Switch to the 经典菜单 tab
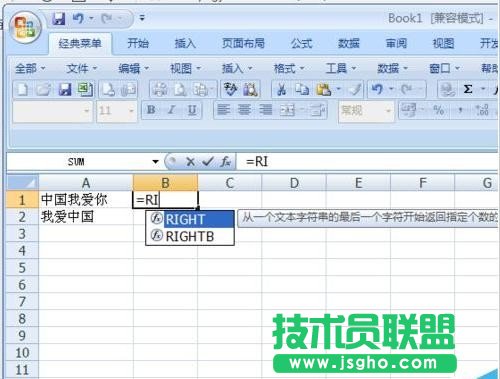The width and height of the screenshot is (500, 379). tap(80, 43)
